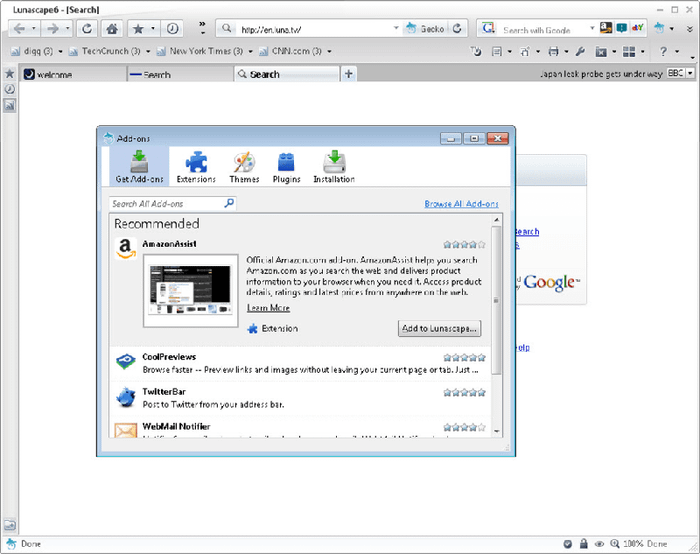The width and height of the screenshot is (700, 554).
Task: Click the padlock security icon in status bar
Action: click(583, 543)
